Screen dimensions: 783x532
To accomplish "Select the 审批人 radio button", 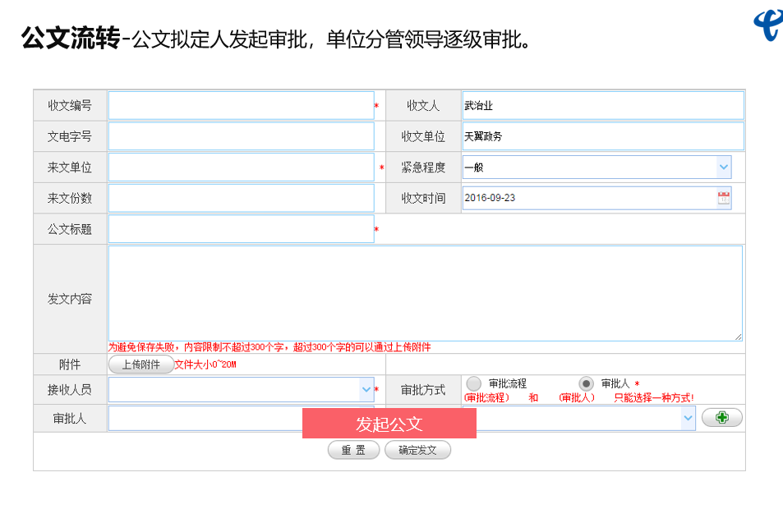I will click(586, 383).
